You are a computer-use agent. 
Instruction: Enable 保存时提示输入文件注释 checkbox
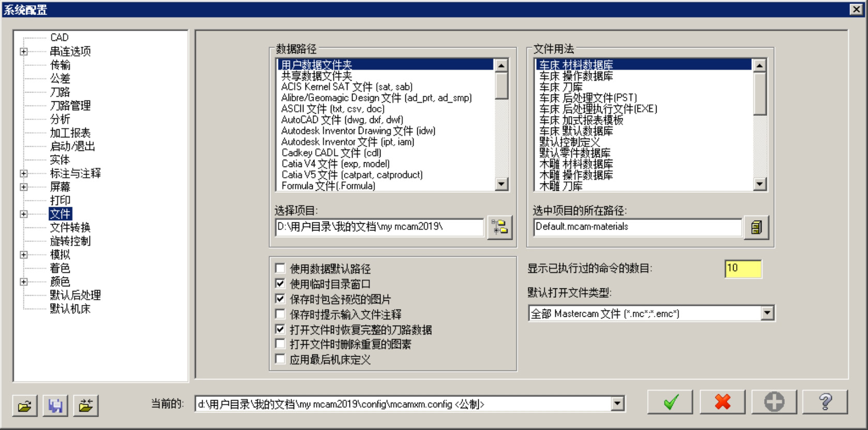click(280, 314)
